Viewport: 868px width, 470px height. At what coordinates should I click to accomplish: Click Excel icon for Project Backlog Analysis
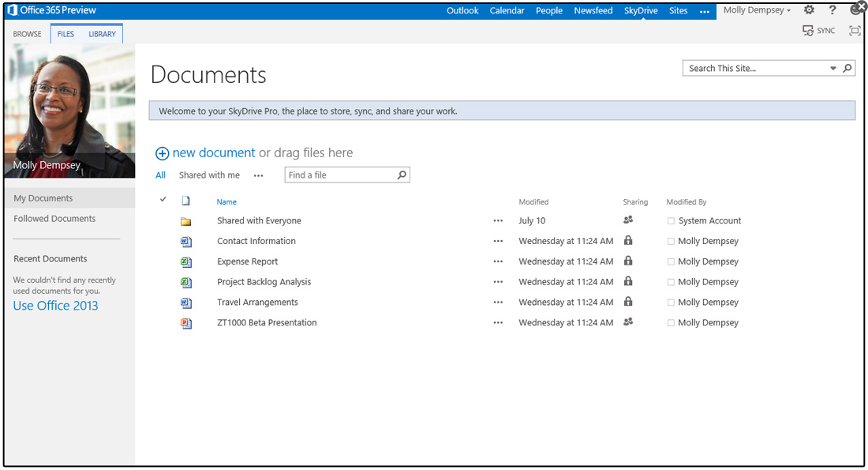click(186, 283)
